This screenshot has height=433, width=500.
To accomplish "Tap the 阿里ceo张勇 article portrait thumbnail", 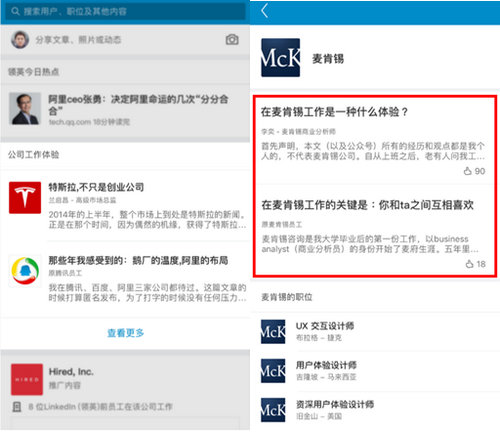I will 25,109.
